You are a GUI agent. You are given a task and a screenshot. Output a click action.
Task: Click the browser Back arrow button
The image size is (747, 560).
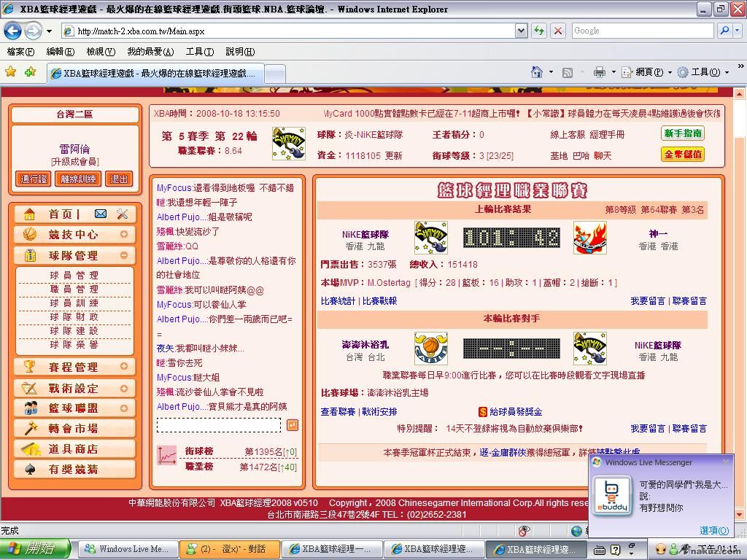pyautogui.click(x=12, y=31)
